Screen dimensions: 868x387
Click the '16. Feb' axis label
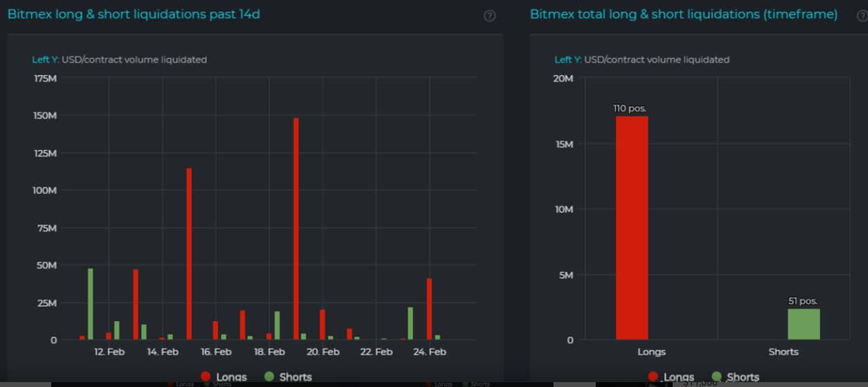[x=216, y=352]
